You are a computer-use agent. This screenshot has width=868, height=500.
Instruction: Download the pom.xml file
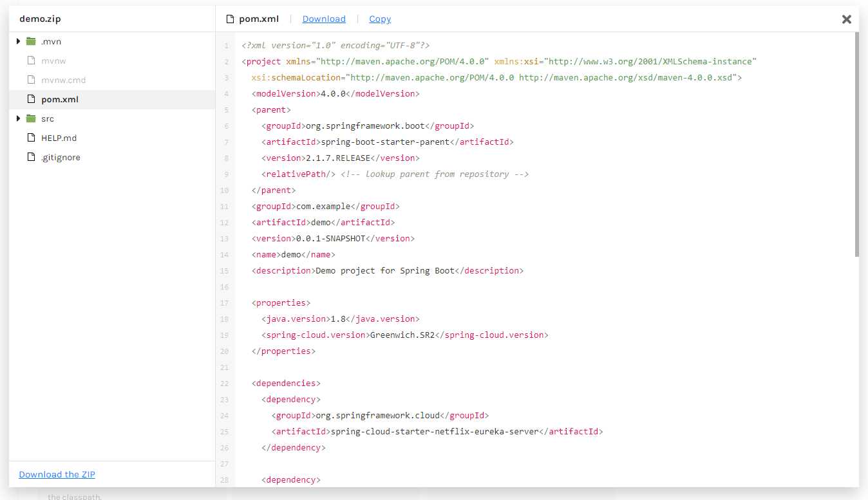[x=324, y=19]
